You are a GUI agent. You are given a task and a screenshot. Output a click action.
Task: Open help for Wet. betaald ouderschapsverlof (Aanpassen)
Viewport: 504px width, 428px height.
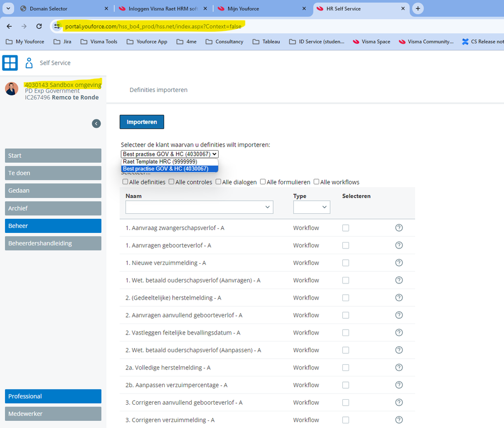point(399,350)
